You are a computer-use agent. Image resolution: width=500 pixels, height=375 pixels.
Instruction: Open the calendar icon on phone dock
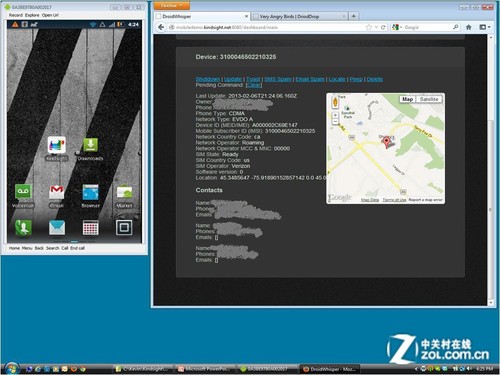coord(91,228)
